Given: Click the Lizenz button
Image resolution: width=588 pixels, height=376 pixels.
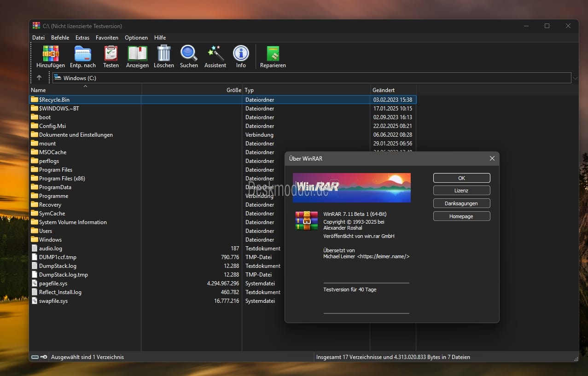Looking at the screenshot, I should (461, 191).
